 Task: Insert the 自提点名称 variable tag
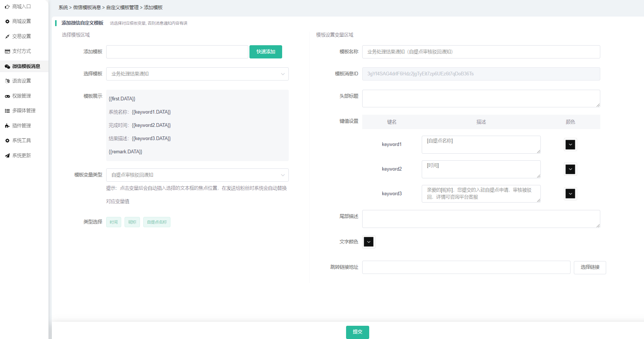157,222
